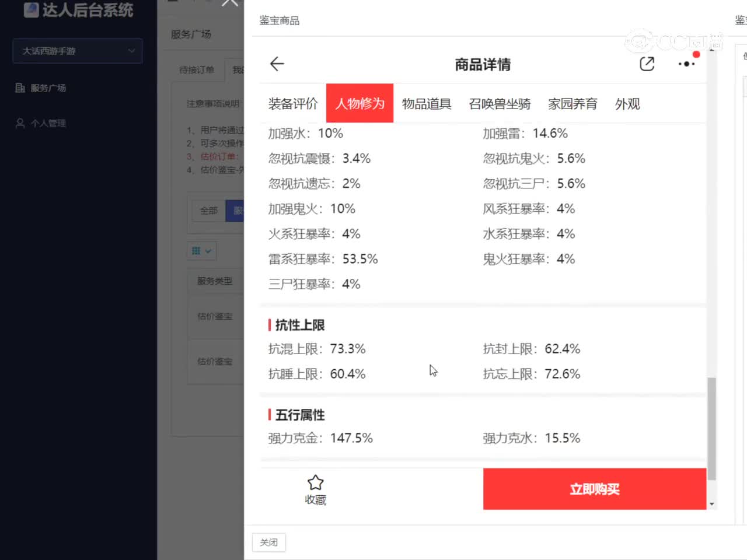The width and height of the screenshot is (747, 560).
Task: Open the grid column settings dropdown
Action: [x=202, y=251]
